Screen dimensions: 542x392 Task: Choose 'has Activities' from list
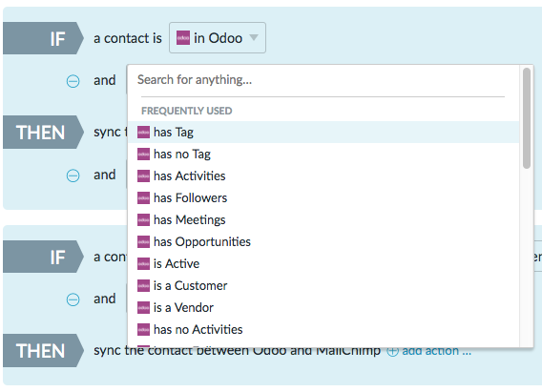323,175
